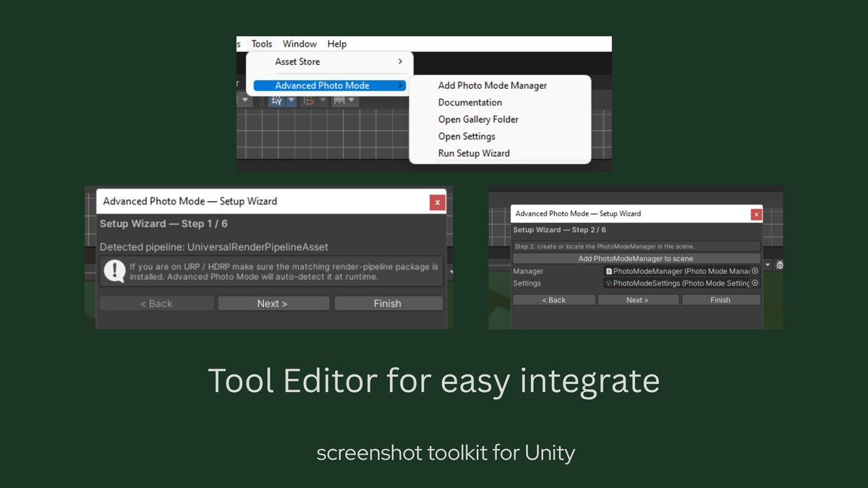Click Finish in the Step 1 wizard
This screenshot has height=488, width=868.
[x=388, y=304]
